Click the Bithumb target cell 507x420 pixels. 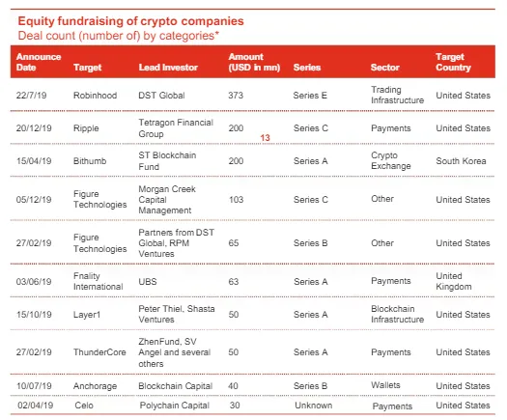click(90, 161)
